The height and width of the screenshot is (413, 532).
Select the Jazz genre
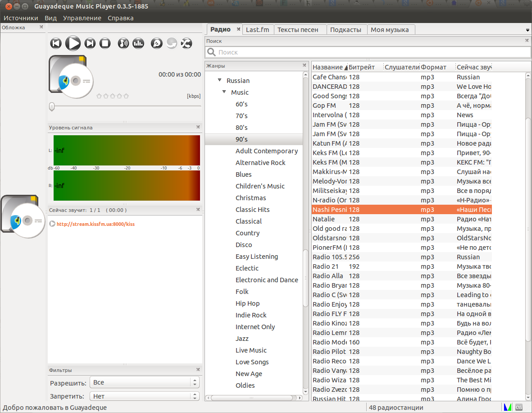tap(242, 338)
